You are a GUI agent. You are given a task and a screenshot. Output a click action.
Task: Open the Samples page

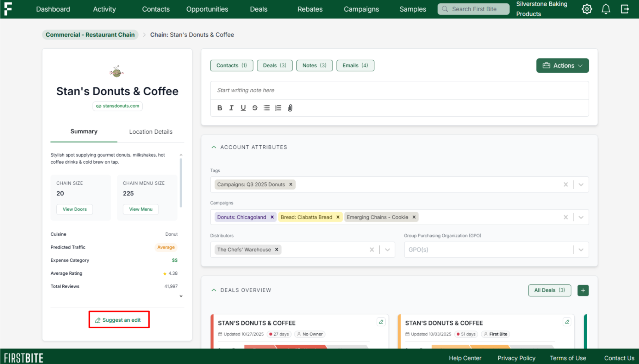[413, 9]
